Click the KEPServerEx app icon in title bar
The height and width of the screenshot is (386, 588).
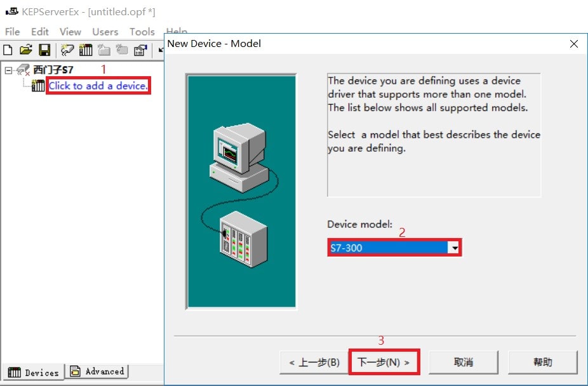[x=11, y=11]
